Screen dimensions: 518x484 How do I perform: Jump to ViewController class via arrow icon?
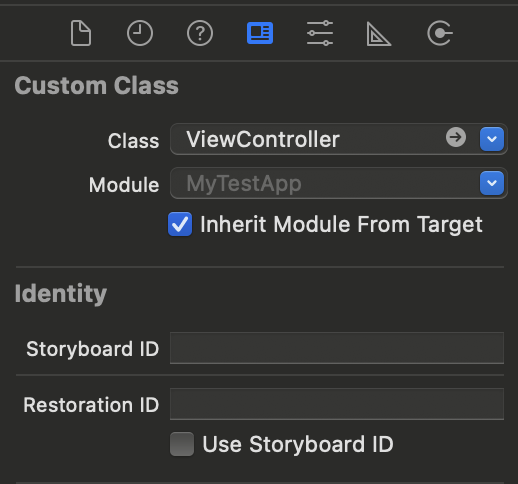pos(456,137)
